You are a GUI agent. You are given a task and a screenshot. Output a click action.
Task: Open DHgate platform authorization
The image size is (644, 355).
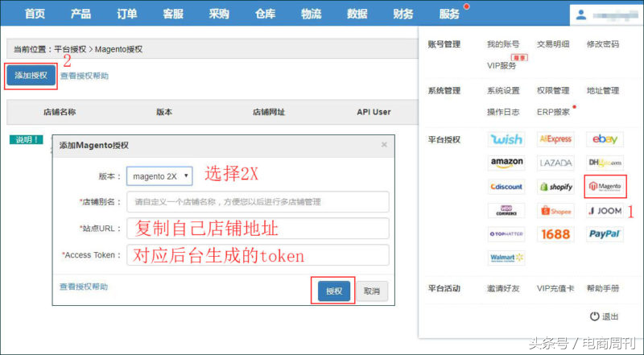tap(605, 163)
